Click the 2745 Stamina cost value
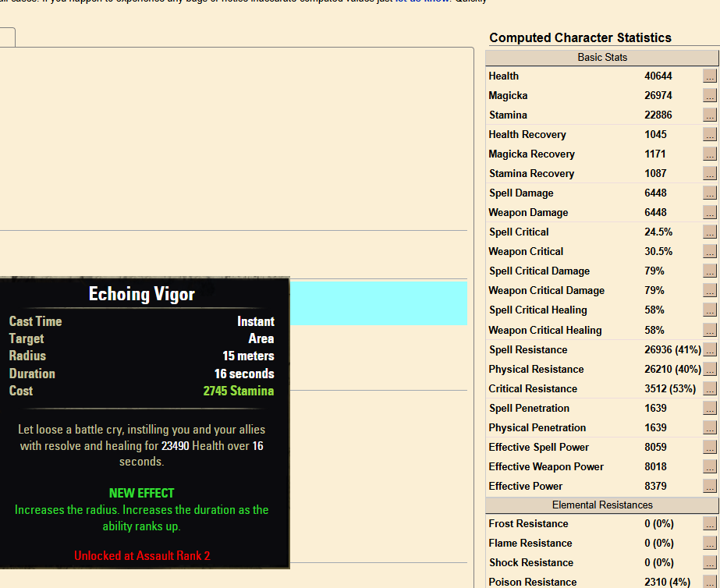Screen dimensions: 720x588 239,391
